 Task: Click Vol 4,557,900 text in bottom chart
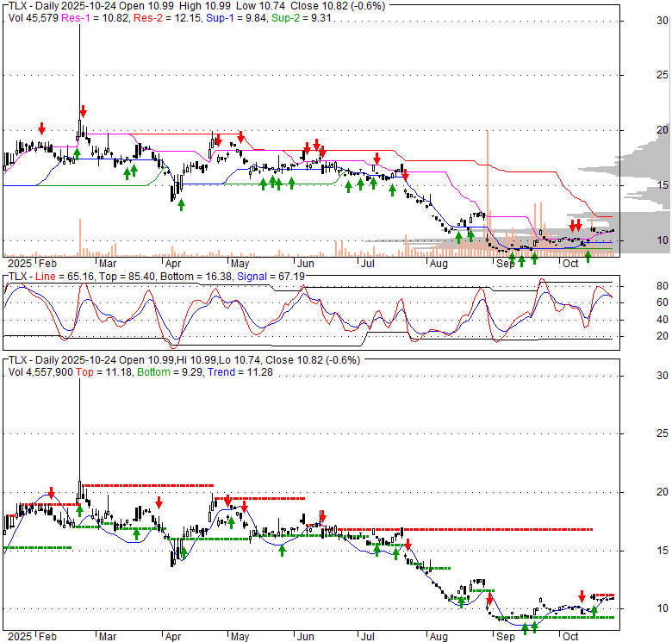tap(47, 371)
